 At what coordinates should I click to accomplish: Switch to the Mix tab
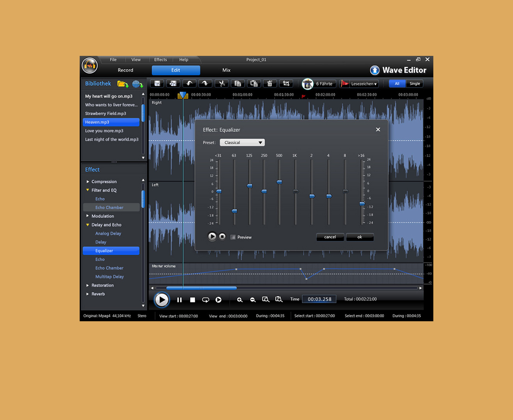(x=226, y=70)
